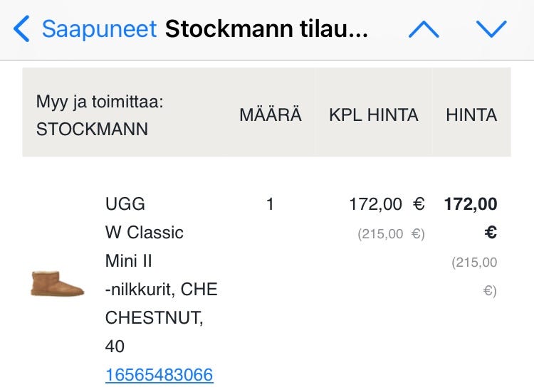Tap the shoe size 40 text
Screen dimensions: 534x392
pyautogui.click(x=115, y=346)
